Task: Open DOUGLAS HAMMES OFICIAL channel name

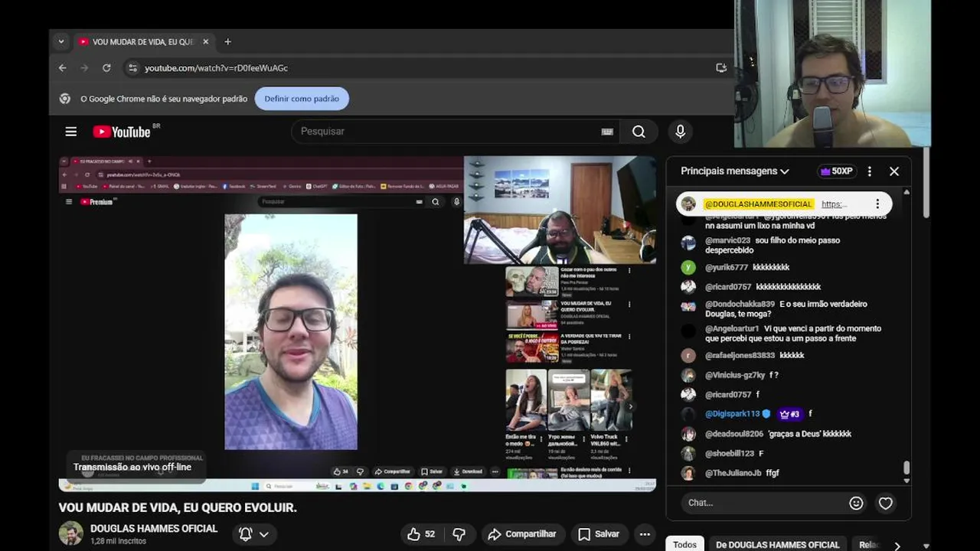Action: (154, 529)
